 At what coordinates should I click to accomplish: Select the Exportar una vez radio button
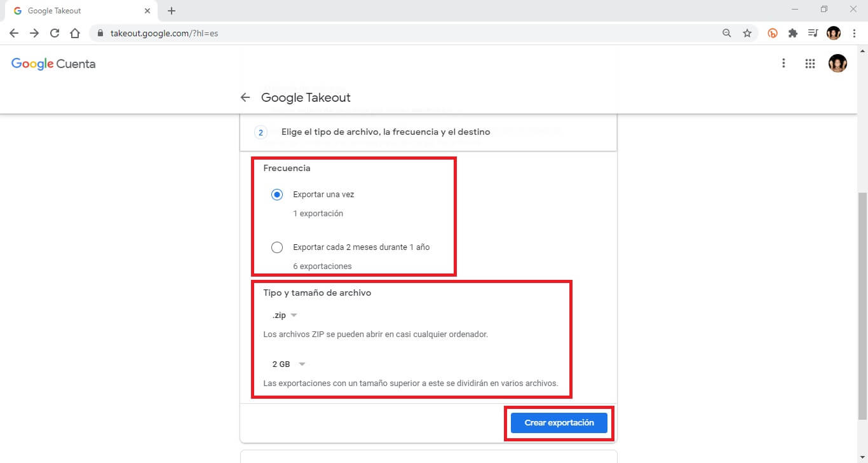277,195
